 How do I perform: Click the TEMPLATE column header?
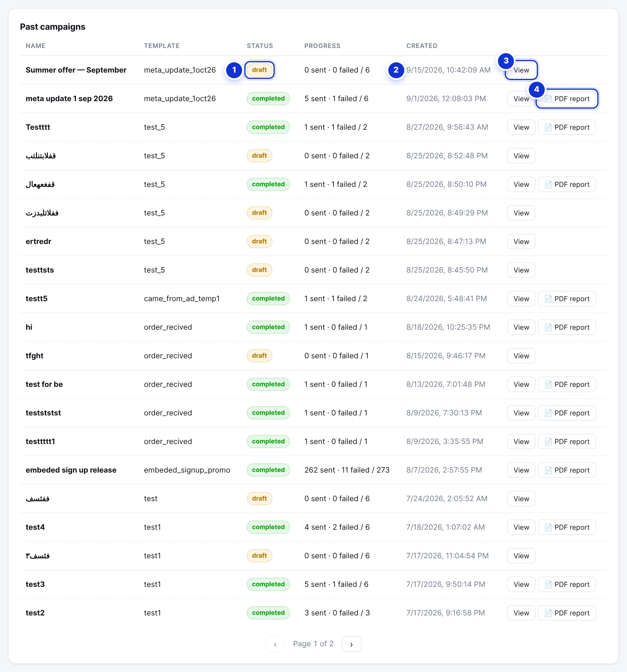162,46
